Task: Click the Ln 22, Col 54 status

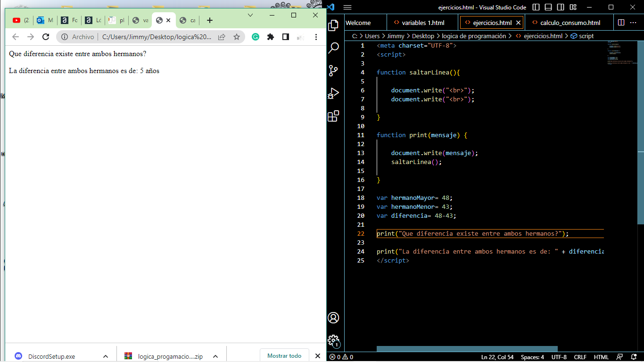Action: pyautogui.click(x=497, y=357)
